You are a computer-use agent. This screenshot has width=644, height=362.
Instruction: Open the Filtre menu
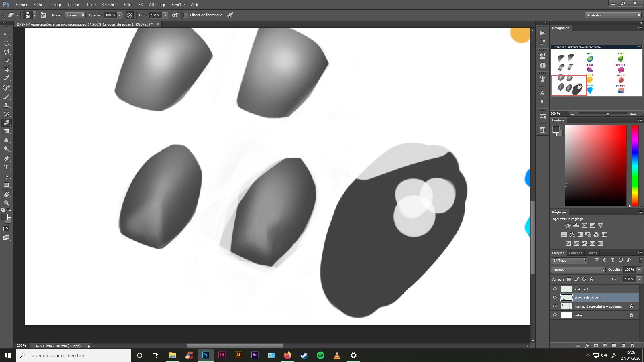click(128, 5)
